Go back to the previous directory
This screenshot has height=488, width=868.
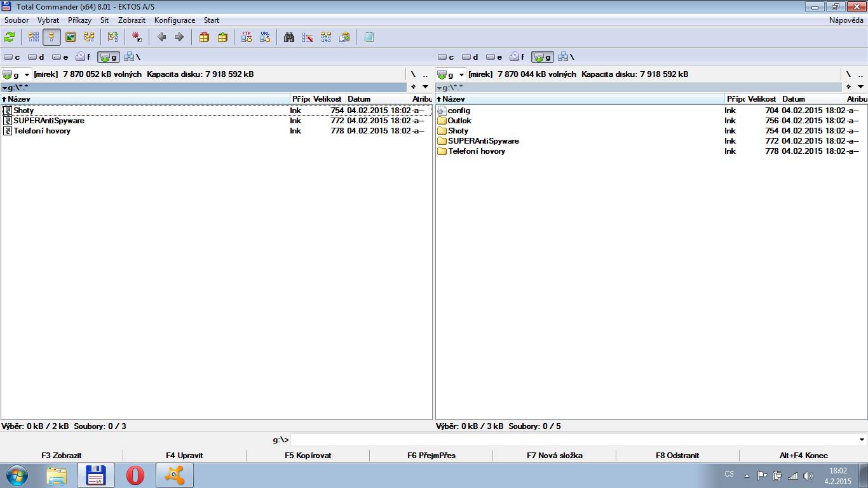161,37
